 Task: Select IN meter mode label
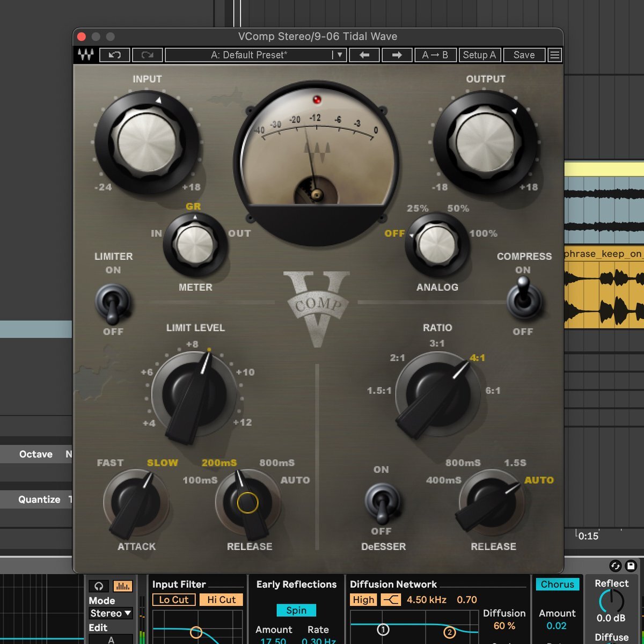(156, 233)
